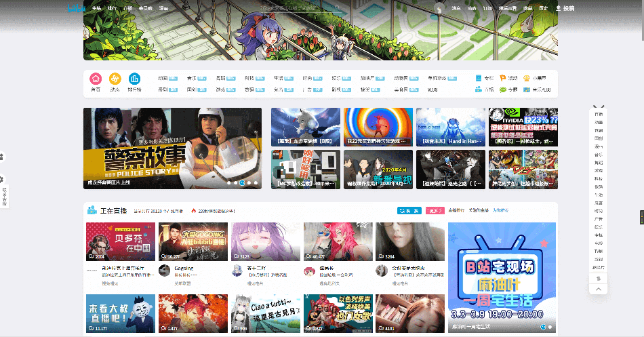Open the 科技 category tab

(249, 78)
